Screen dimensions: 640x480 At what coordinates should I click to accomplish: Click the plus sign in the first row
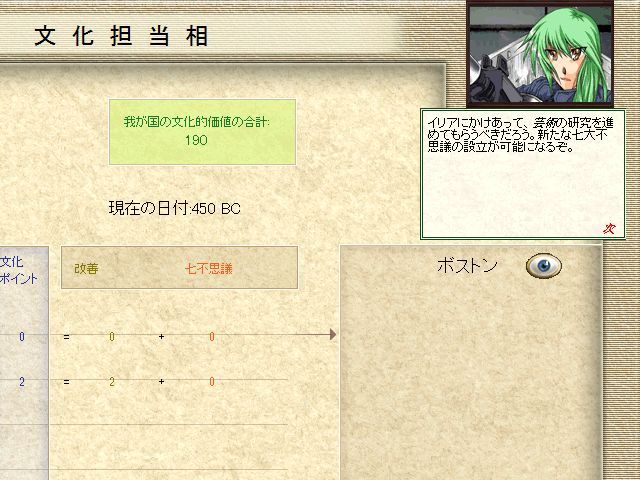[162, 337]
